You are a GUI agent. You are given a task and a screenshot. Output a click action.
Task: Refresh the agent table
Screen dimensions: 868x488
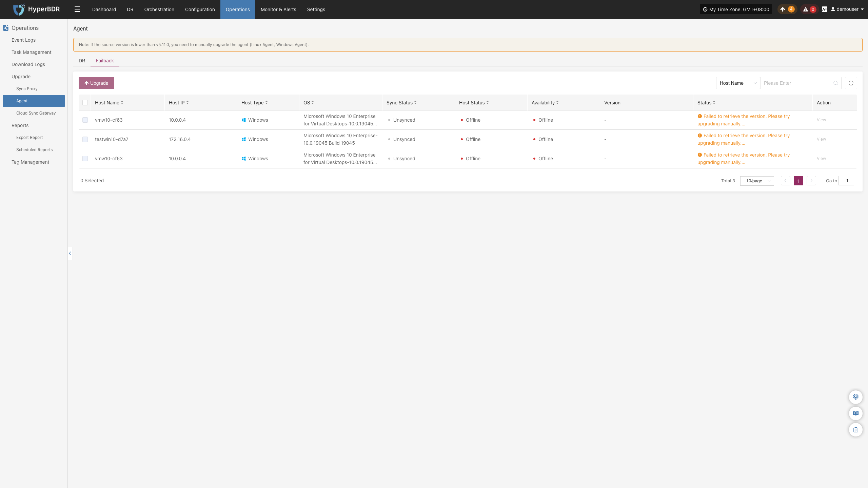point(851,83)
